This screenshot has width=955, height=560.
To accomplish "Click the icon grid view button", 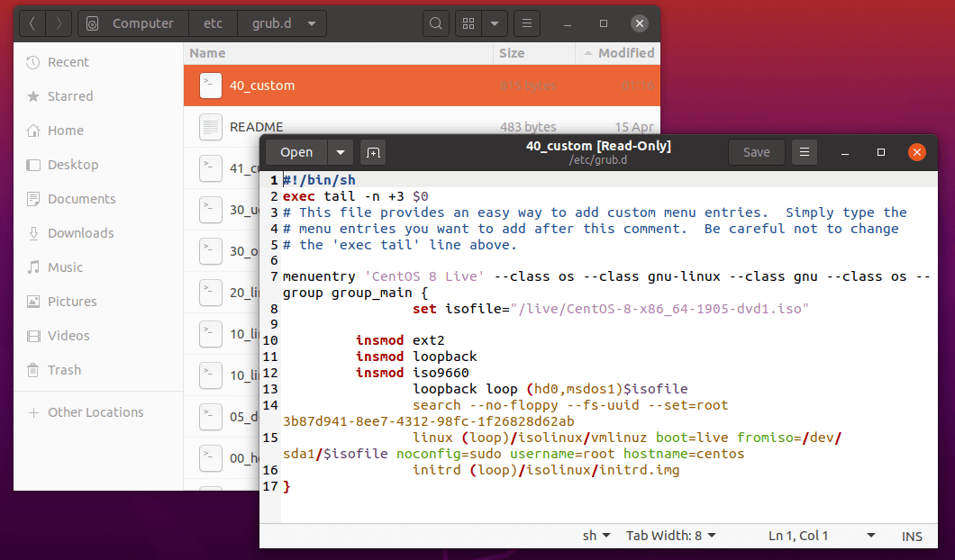I will coord(468,23).
